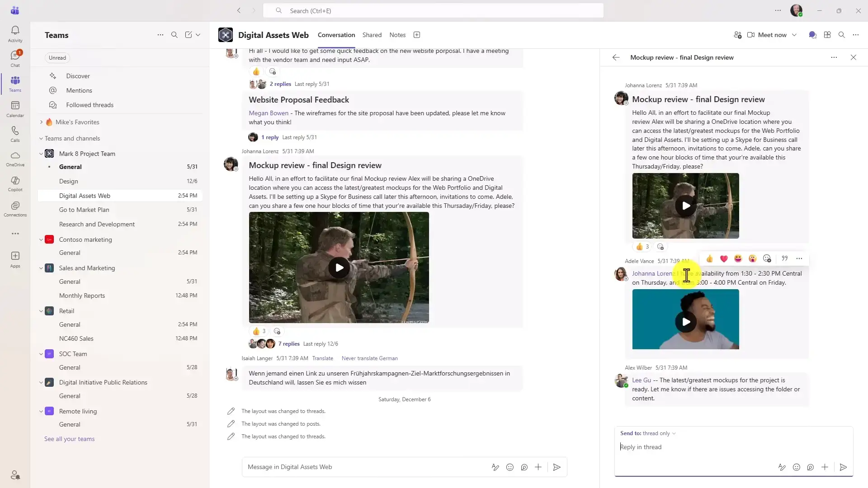The height and width of the screenshot is (488, 868).
Task: Open emoji picker in thread reply box
Action: (x=796, y=467)
